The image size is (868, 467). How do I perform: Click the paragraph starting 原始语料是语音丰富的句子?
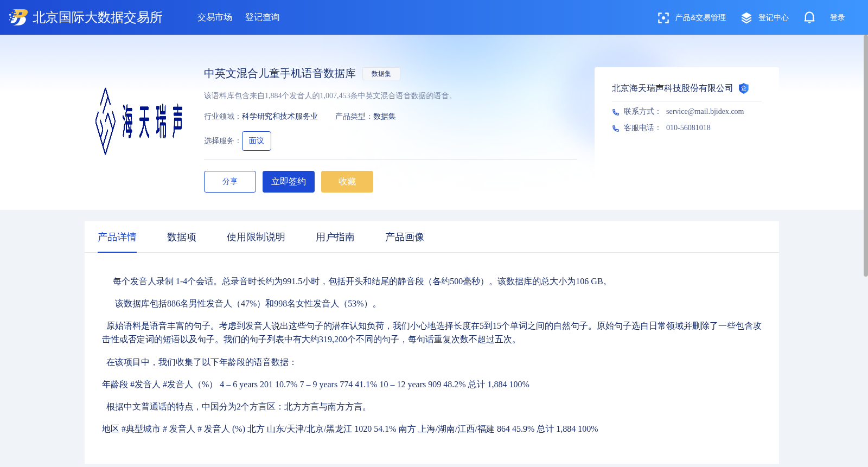coord(432,332)
